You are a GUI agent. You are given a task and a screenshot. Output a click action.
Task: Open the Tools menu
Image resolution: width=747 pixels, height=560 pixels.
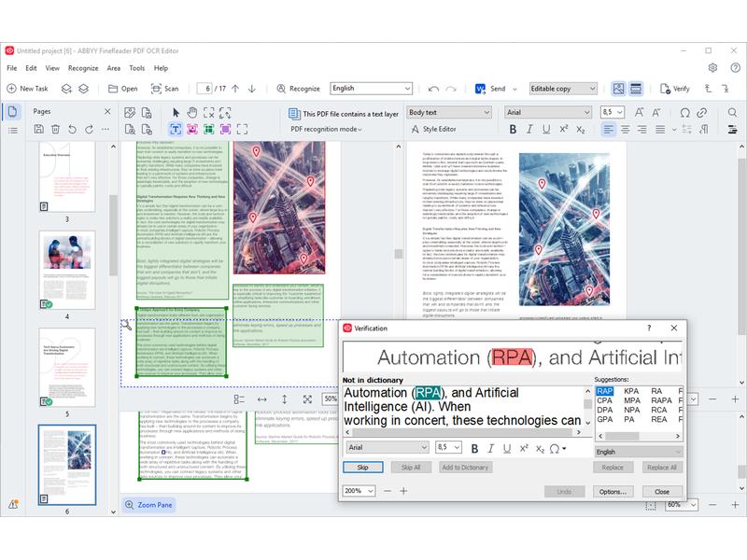(136, 68)
